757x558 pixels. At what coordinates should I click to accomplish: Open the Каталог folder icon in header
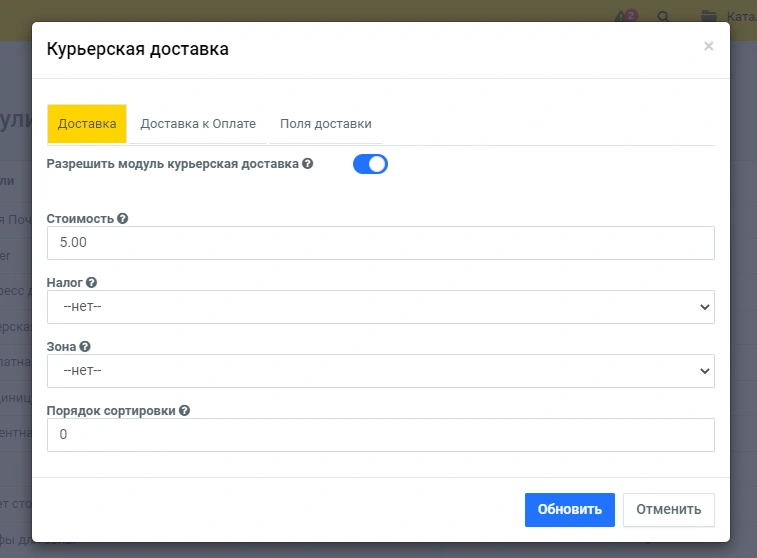click(x=709, y=16)
